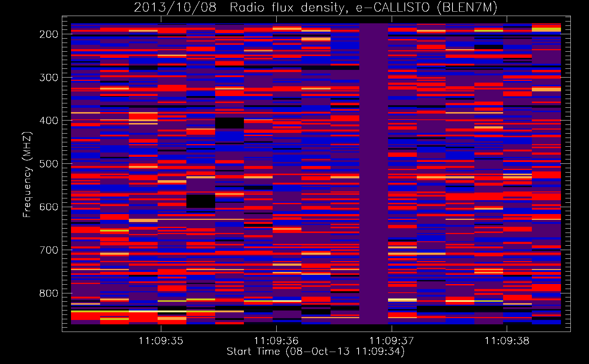Select the 500 frequency axis label

tap(49, 164)
